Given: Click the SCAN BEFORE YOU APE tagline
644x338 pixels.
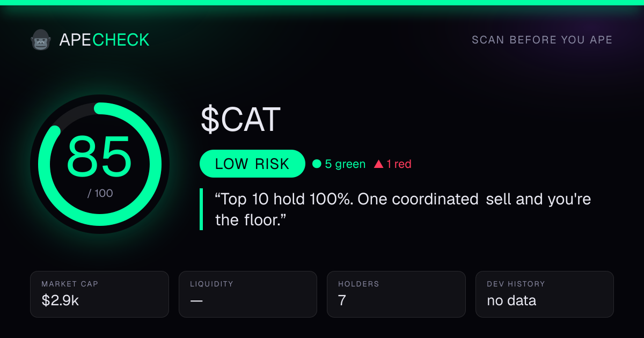Looking at the screenshot, I should 542,40.
